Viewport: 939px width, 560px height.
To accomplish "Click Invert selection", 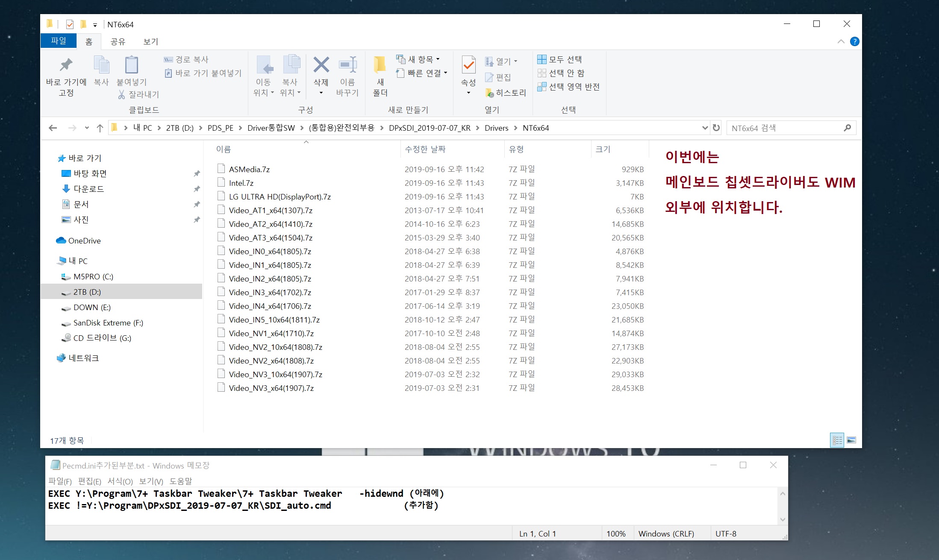I will pyautogui.click(x=568, y=87).
